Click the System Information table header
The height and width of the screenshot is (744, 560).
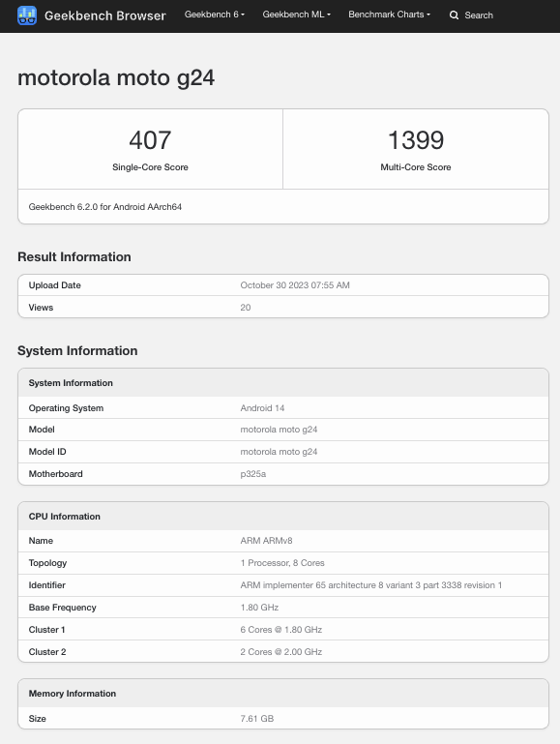coord(283,383)
